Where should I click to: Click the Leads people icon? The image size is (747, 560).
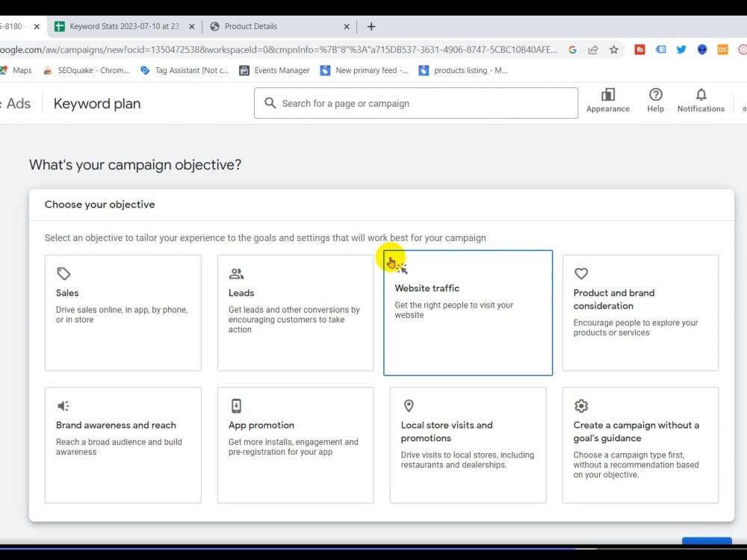click(x=236, y=274)
